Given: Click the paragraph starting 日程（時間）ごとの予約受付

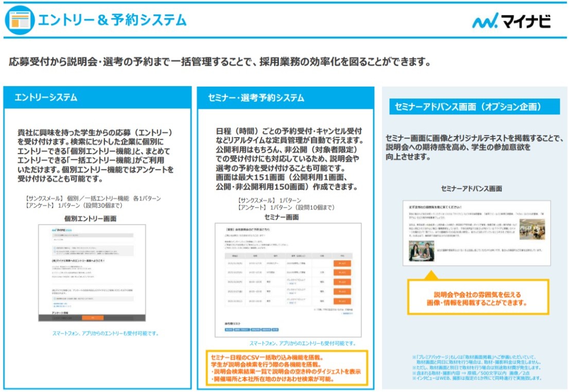Looking at the screenshot, I should (x=289, y=159).
